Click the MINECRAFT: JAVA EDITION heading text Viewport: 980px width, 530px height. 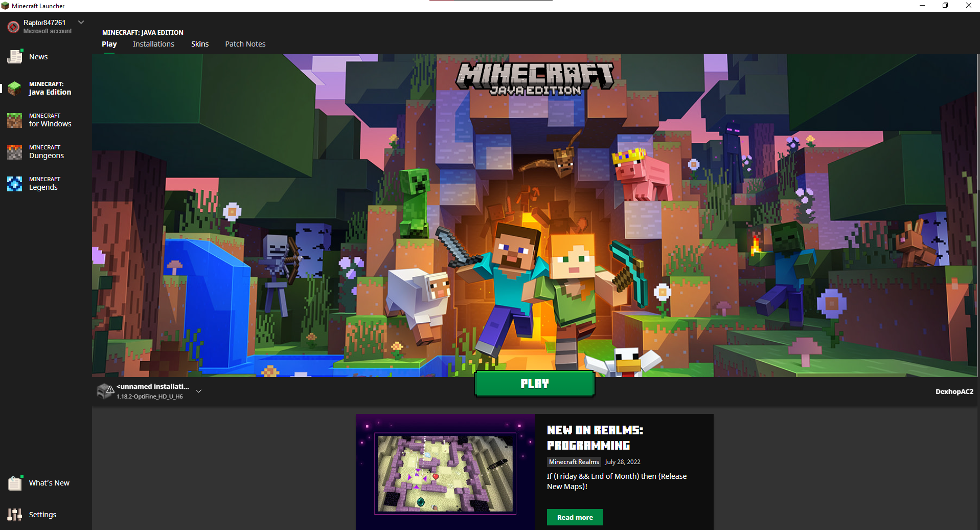[143, 32]
